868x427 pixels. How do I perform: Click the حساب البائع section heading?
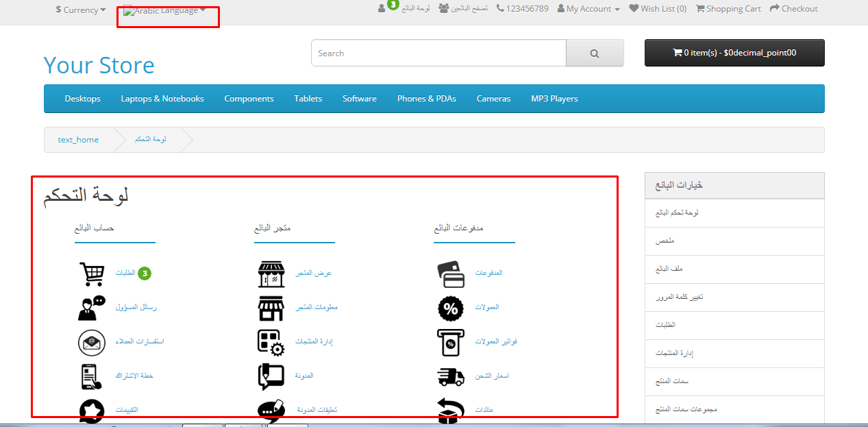pyautogui.click(x=94, y=228)
